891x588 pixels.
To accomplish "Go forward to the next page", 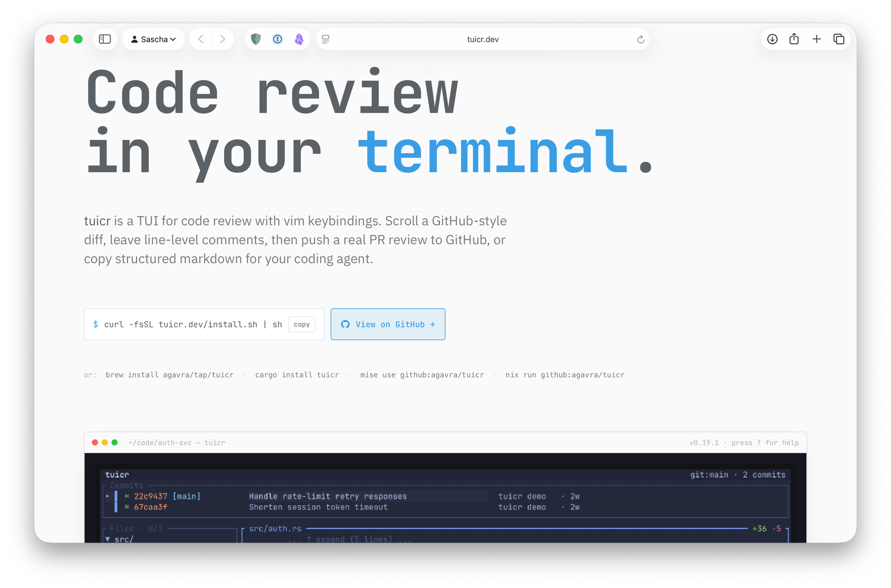I will (x=222, y=39).
